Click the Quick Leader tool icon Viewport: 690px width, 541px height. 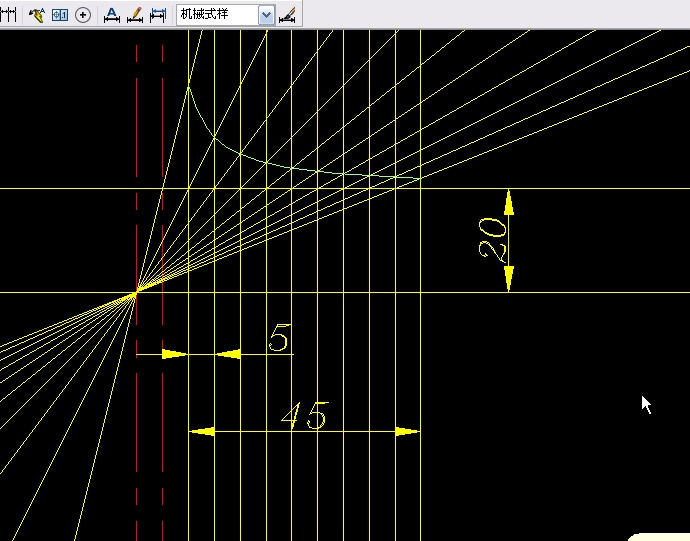(x=37, y=15)
